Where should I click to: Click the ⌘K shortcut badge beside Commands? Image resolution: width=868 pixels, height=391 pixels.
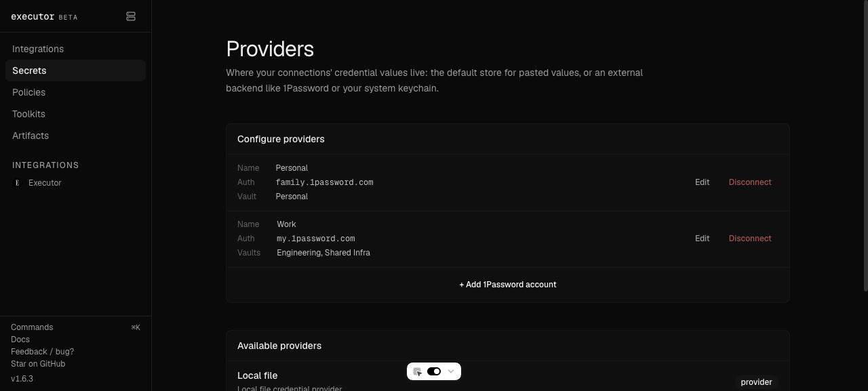tap(136, 327)
